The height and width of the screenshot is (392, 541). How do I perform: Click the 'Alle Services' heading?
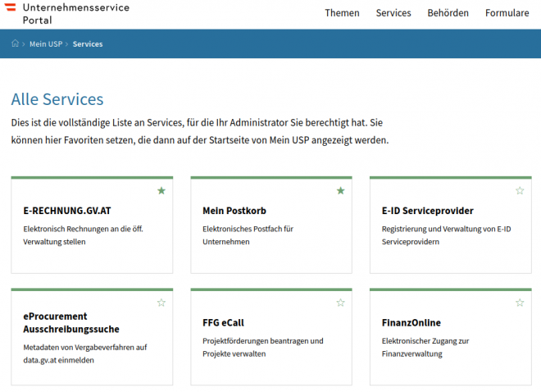[x=57, y=99]
